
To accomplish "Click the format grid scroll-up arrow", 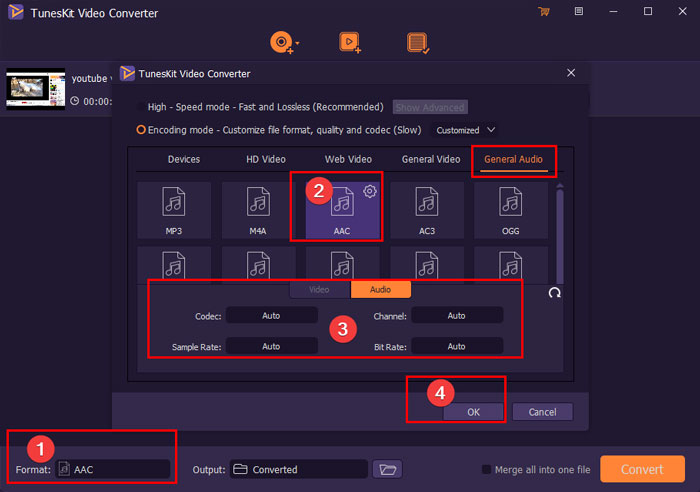I will tap(560, 185).
